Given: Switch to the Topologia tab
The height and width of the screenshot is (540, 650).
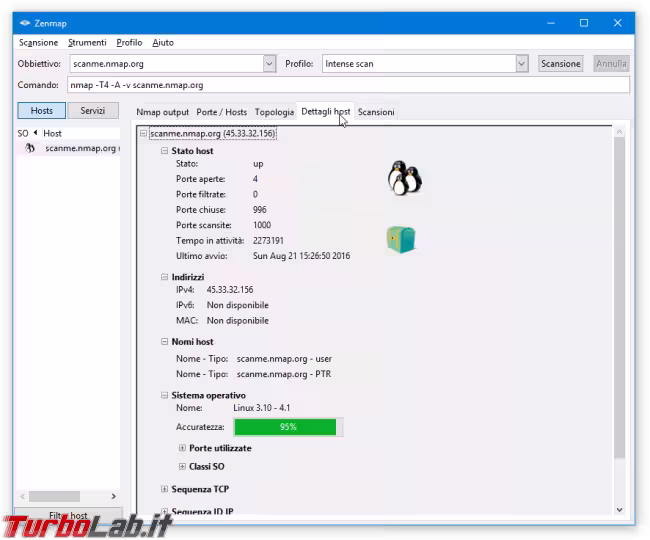Looking at the screenshot, I should (x=274, y=112).
